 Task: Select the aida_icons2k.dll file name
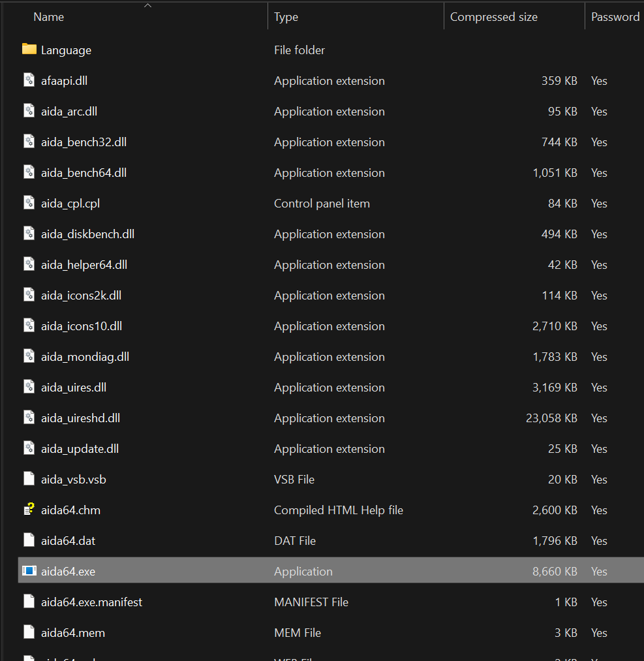pyautogui.click(x=82, y=296)
